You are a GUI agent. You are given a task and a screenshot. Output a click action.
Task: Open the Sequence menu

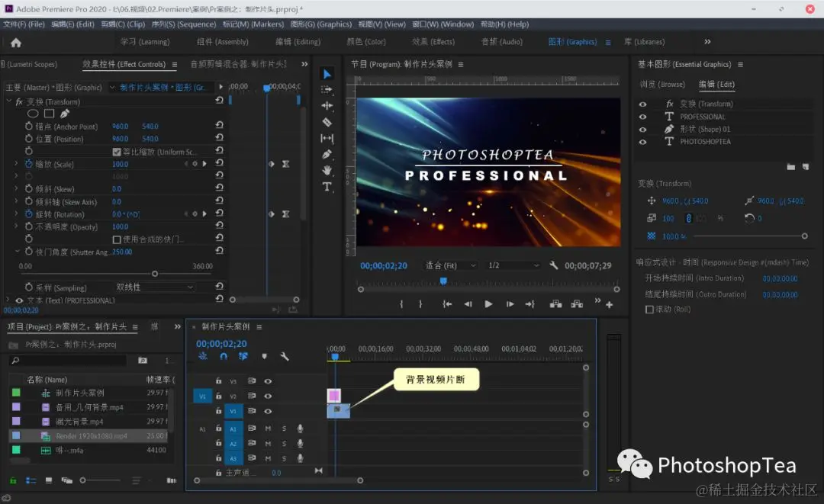pos(184,24)
